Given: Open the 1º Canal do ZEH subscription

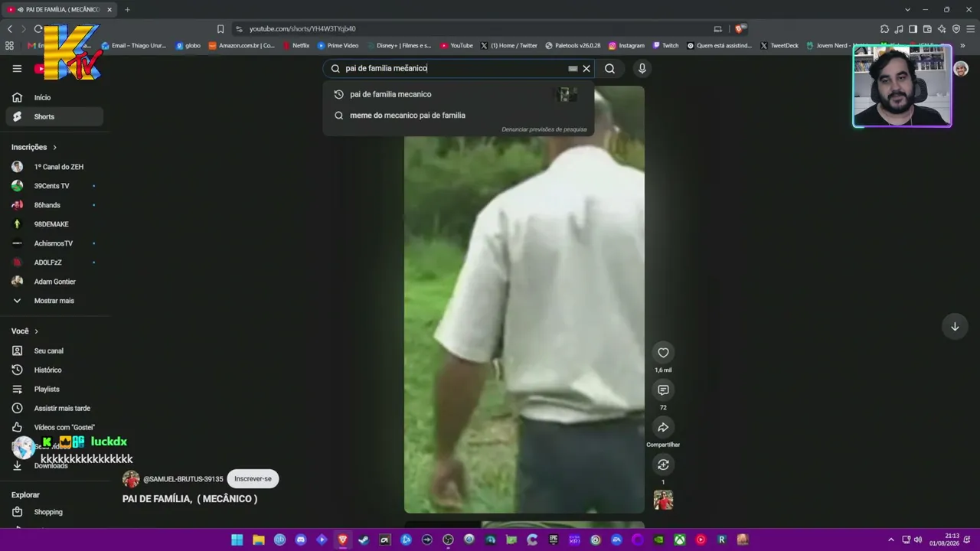Looking at the screenshot, I should point(54,167).
